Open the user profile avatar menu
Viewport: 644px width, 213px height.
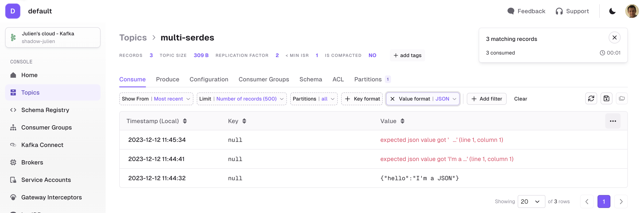click(632, 11)
